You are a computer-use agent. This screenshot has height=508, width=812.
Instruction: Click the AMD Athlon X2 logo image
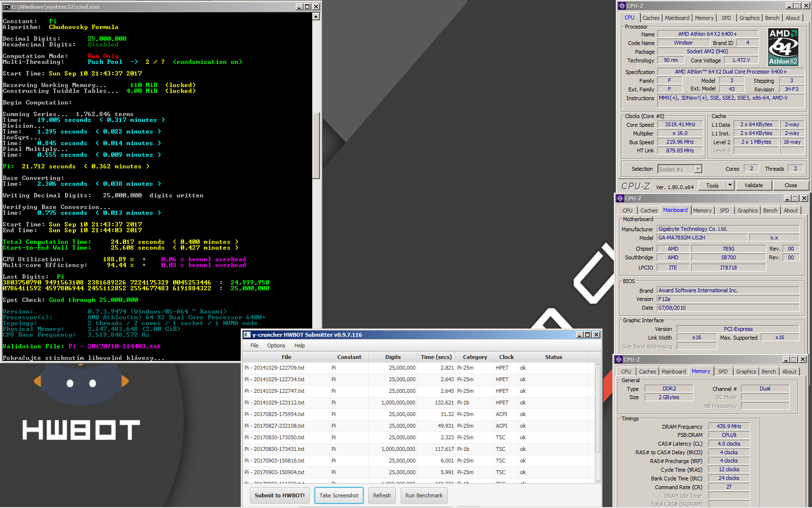(x=783, y=47)
